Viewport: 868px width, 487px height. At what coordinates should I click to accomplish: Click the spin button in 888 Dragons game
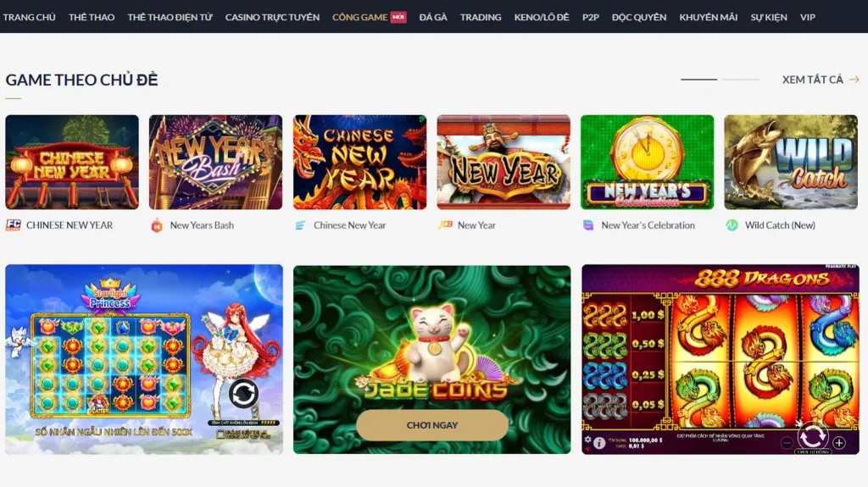812,437
